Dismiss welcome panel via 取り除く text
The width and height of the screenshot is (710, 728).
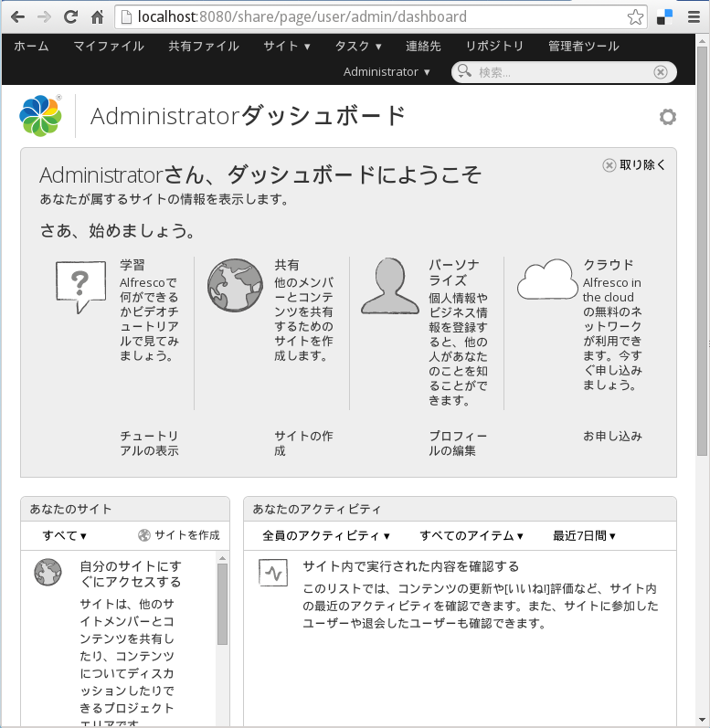coord(642,164)
